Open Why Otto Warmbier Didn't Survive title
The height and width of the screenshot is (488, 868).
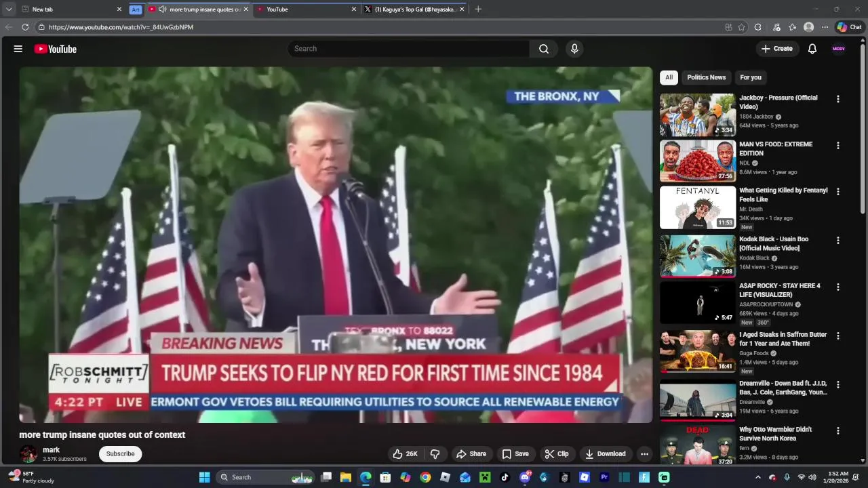(776, 434)
